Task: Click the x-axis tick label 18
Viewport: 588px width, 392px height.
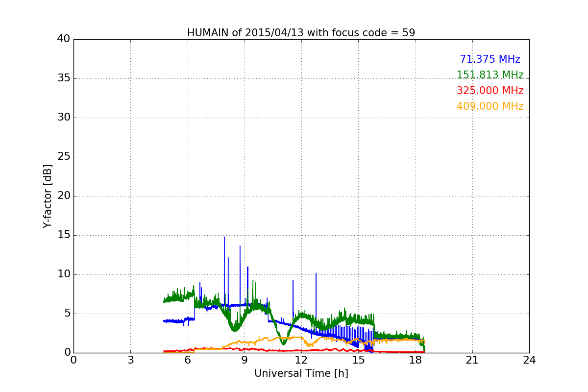Action: click(416, 360)
